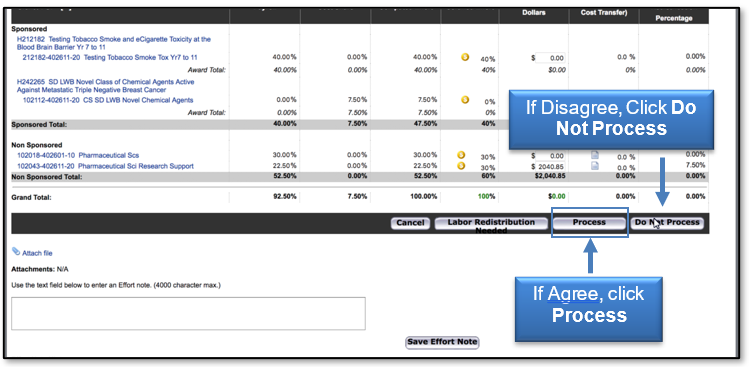Focus dollars field in 212182-402611-20 row

550,58
